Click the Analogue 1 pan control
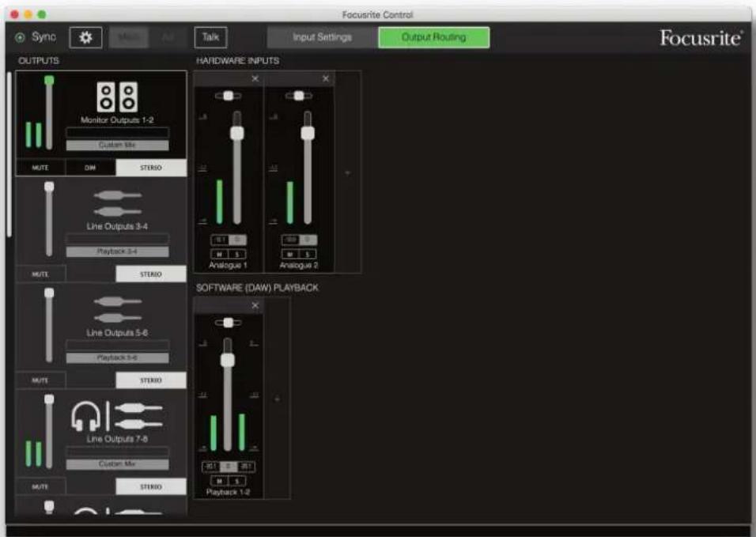756x537 pixels. 228,96
